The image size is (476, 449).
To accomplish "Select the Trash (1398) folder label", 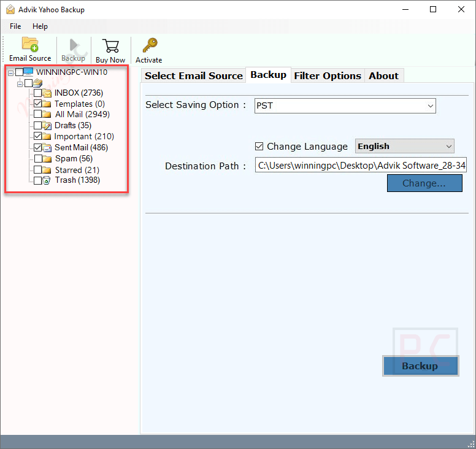I will [x=77, y=180].
